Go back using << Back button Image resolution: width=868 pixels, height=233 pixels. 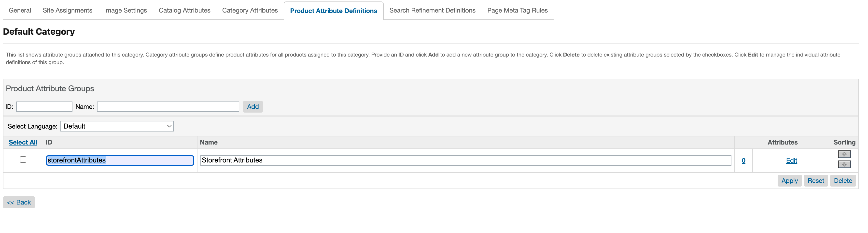coord(19,203)
